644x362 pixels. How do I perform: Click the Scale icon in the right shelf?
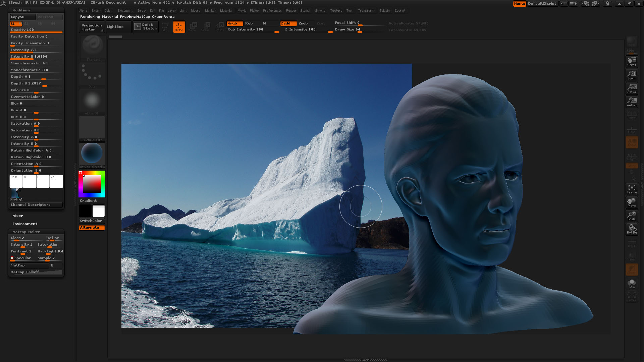(632, 216)
